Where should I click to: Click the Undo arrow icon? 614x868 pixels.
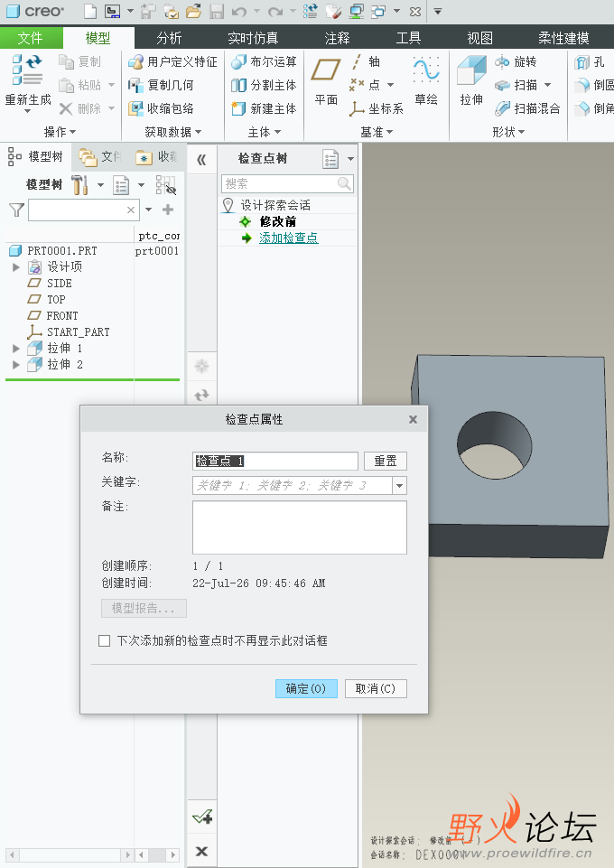coord(239,11)
